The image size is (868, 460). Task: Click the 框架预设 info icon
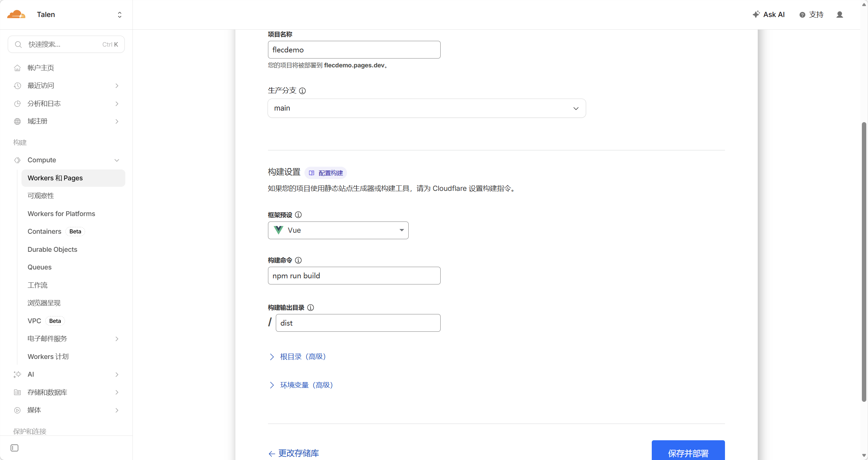298,215
